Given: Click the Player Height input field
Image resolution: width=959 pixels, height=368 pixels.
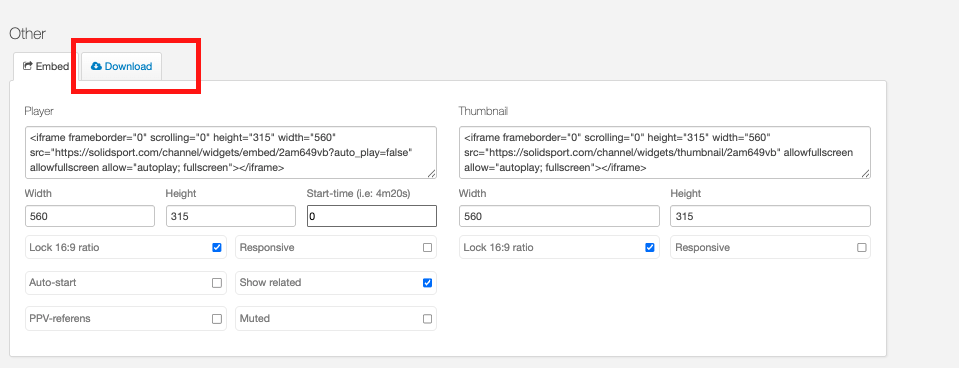Looking at the screenshot, I should [231, 216].
